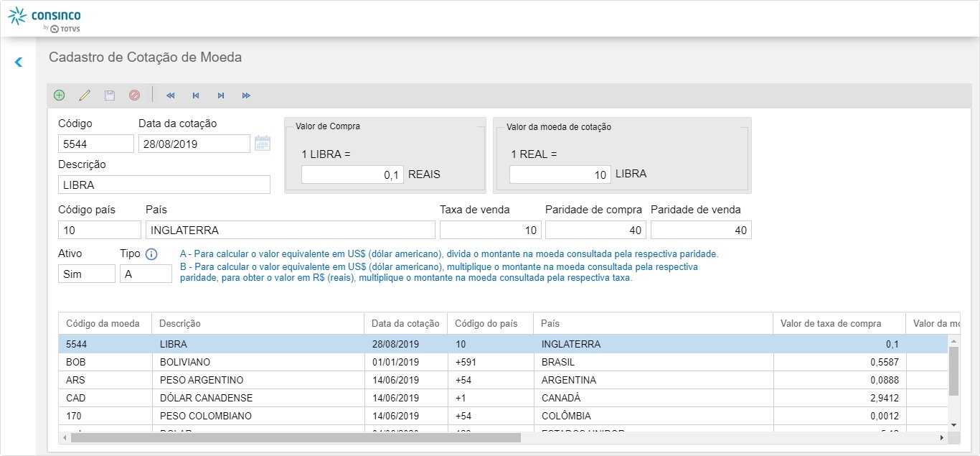Click the Tipo info icon
The image size is (980, 456).
point(151,254)
